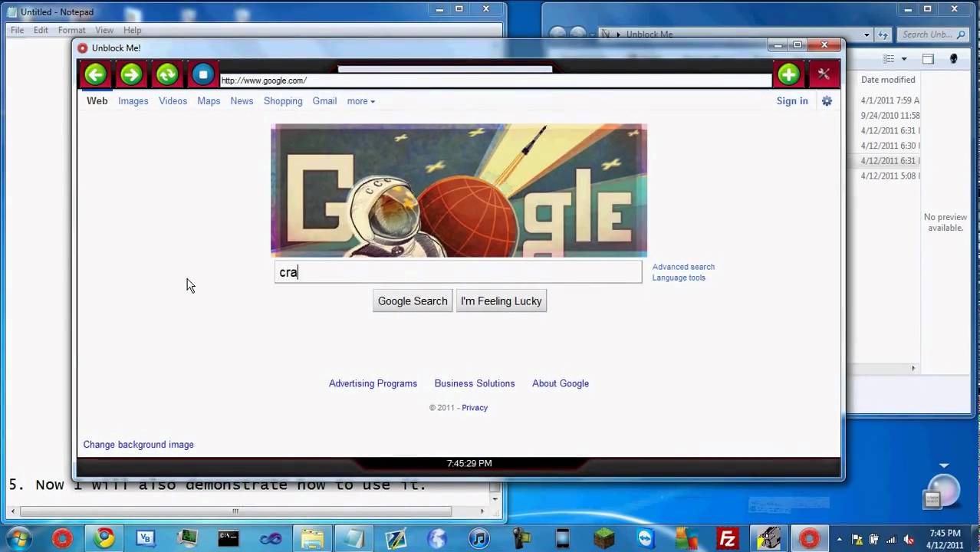Select the News tab on Google
The width and height of the screenshot is (980, 552).
pyautogui.click(x=242, y=101)
